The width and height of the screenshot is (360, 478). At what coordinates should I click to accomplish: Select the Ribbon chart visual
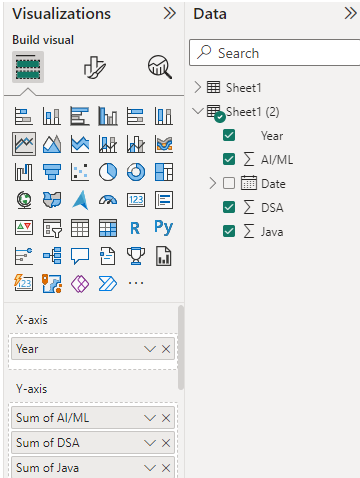click(164, 144)
